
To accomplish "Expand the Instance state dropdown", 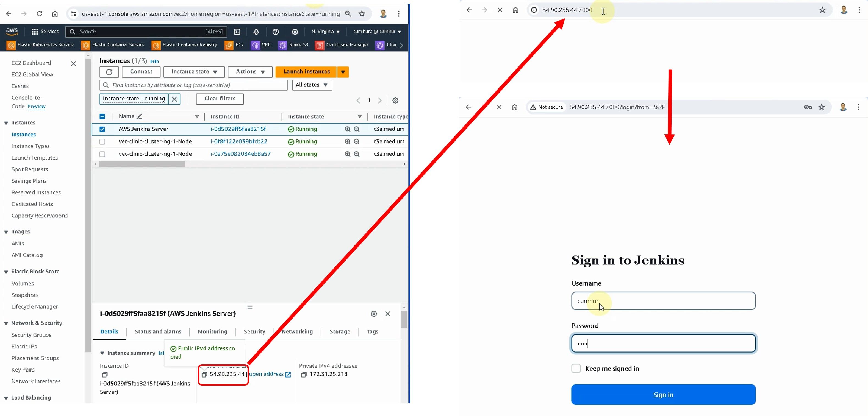I will 194,72.
